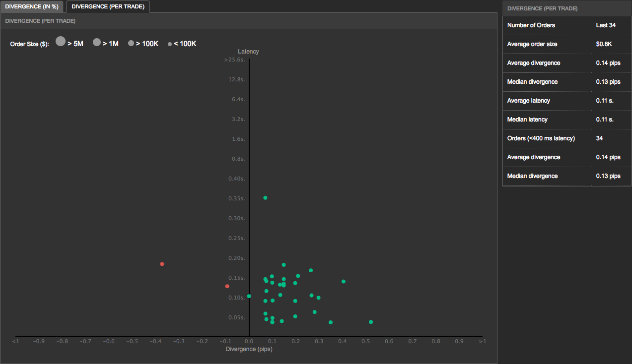Image resolution: width=632 pixels, height=364 pixels.
Task: Click the Orders (<400 ms latency) row
Action: click(567, 138)
